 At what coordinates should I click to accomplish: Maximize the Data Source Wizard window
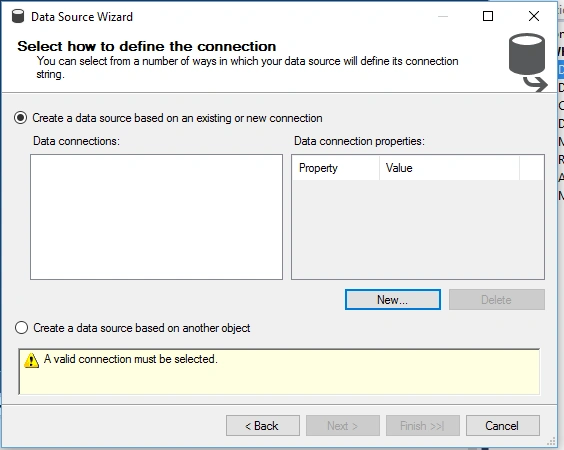pyautogui.click(x=488, y=16)
